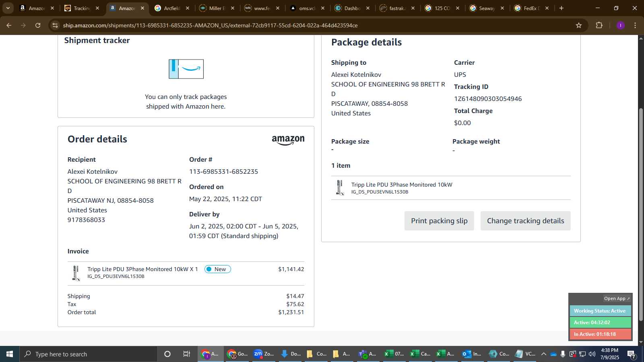Click the Working Status: Active bar
Screen dimensions: 644x362
click(600, 311)
